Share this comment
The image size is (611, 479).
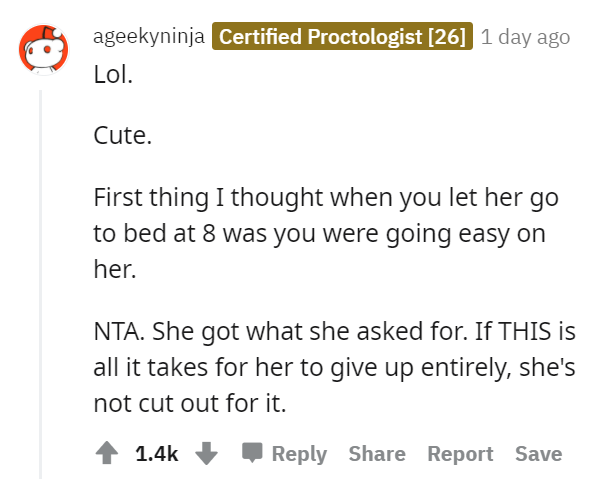pyautogui.click(x=377, y=453)
